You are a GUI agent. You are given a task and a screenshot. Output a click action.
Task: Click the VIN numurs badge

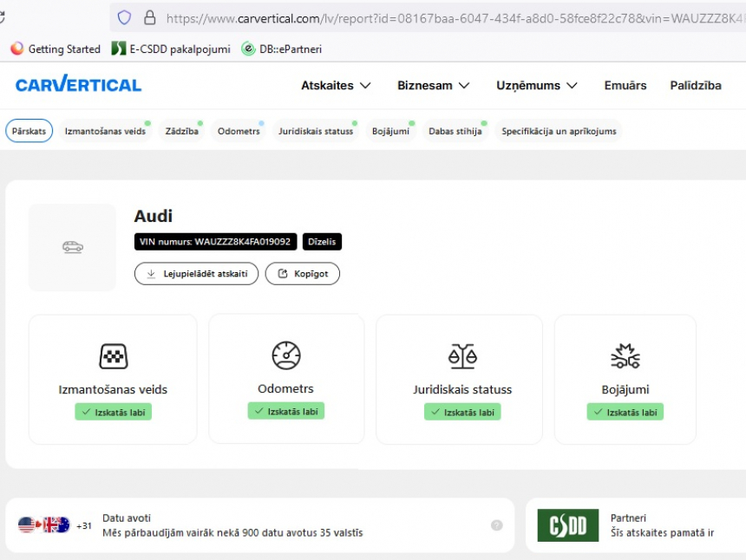tap(215, 242)
